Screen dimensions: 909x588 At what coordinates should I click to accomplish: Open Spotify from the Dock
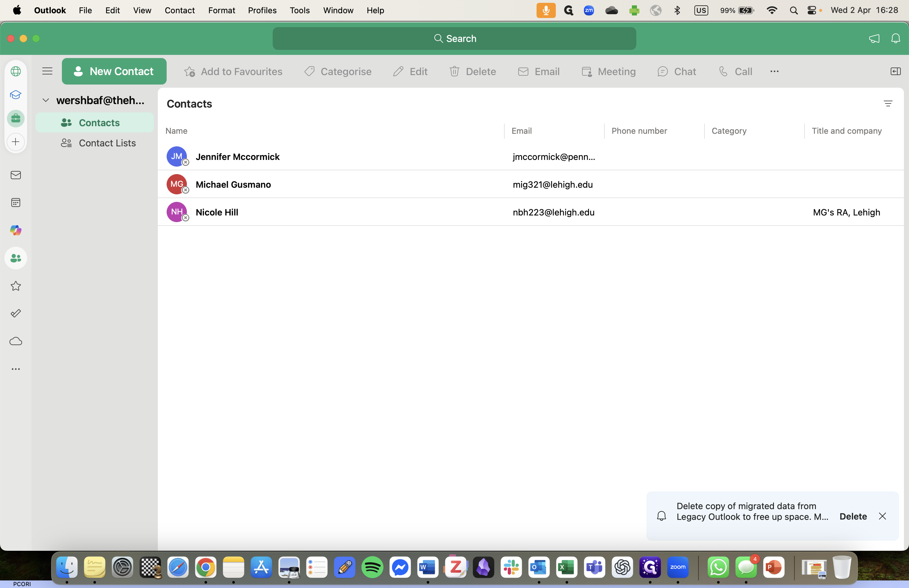[x=372, y=568]
